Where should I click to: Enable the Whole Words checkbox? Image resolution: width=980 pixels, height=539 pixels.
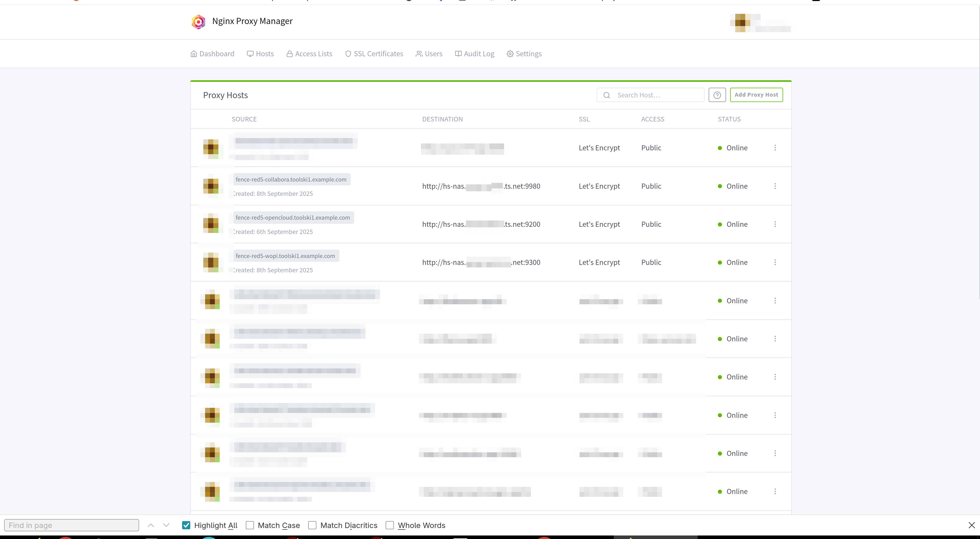[389, 525]
